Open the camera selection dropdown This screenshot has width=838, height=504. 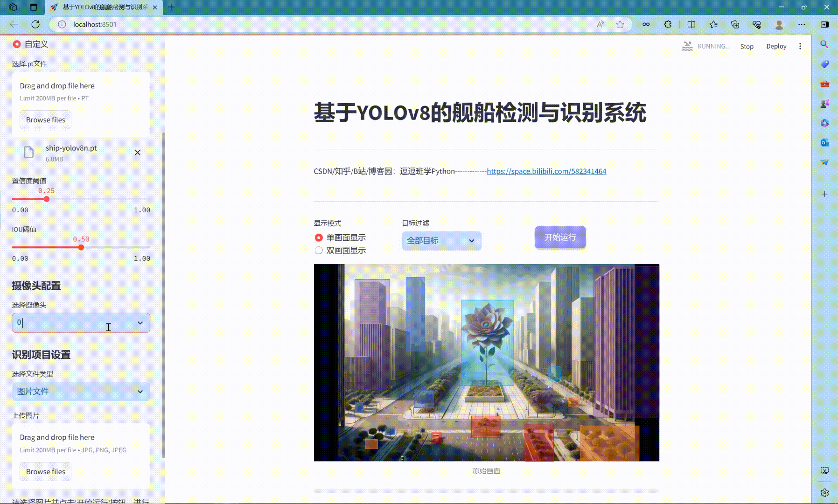point(80,322)
